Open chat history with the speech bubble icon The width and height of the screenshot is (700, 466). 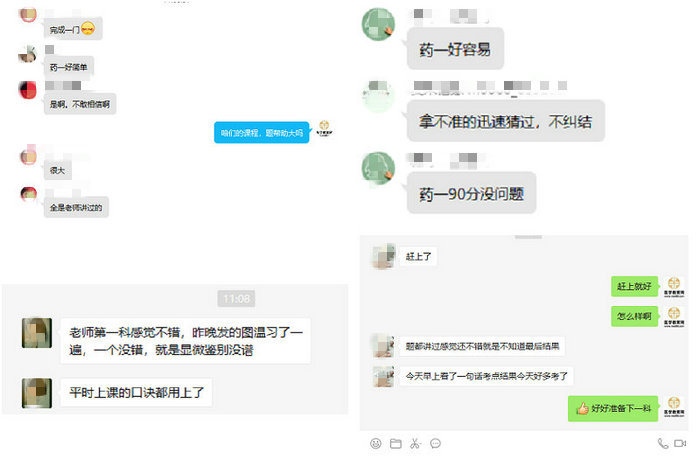tap(435, 443)
